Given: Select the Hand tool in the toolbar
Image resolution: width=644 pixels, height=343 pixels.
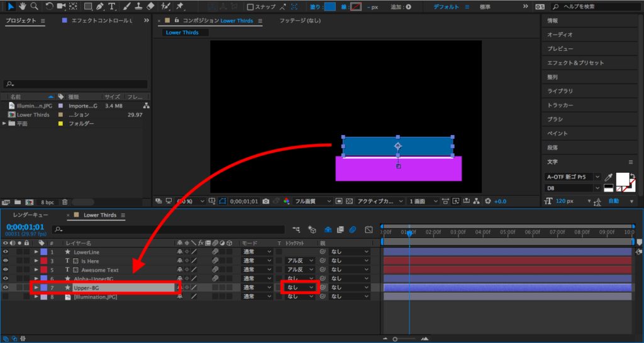Looking at the screenshot, I should 21,6.
